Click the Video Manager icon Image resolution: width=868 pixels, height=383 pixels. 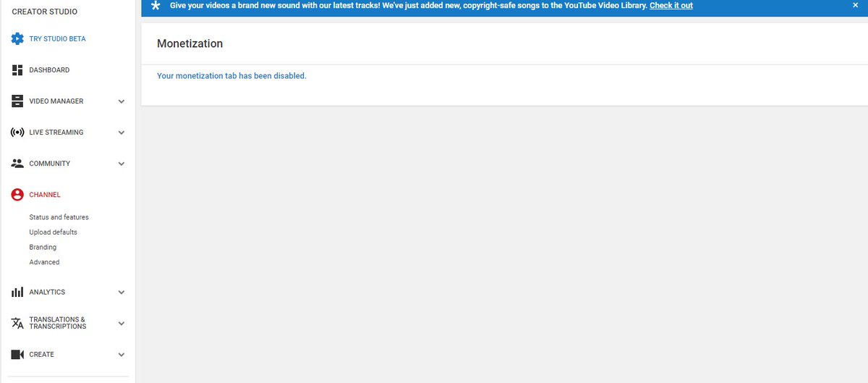tap(17, 101)
